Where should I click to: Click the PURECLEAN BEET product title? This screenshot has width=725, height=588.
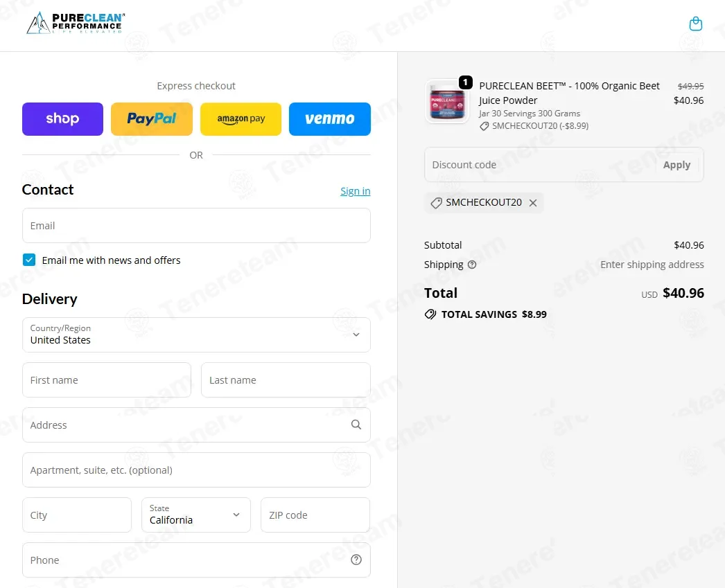(569, 93)
